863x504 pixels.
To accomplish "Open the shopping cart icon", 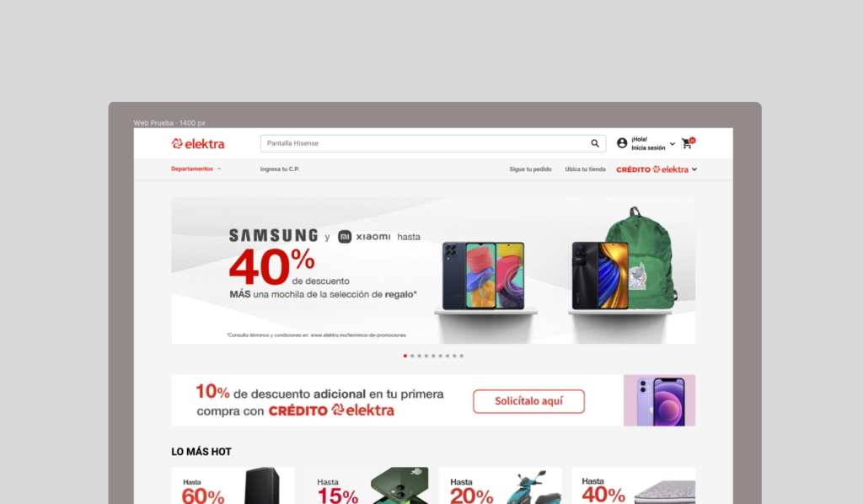I will (688, 143).
